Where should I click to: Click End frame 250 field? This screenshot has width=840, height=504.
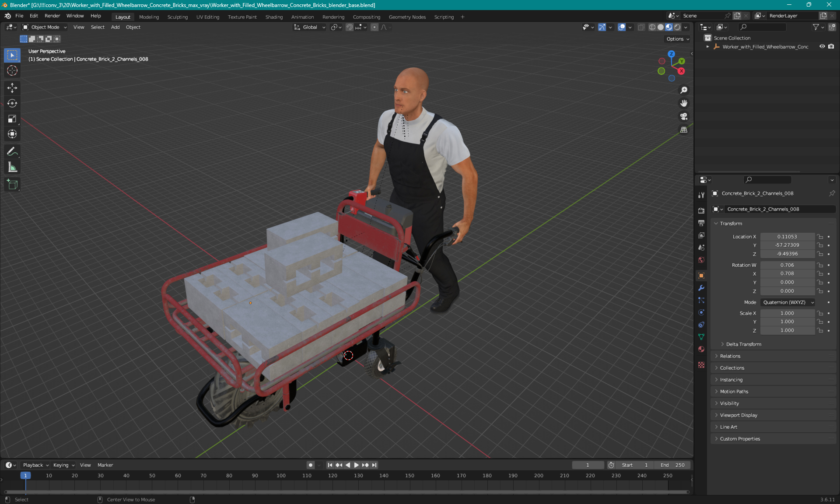click(673, 465)
